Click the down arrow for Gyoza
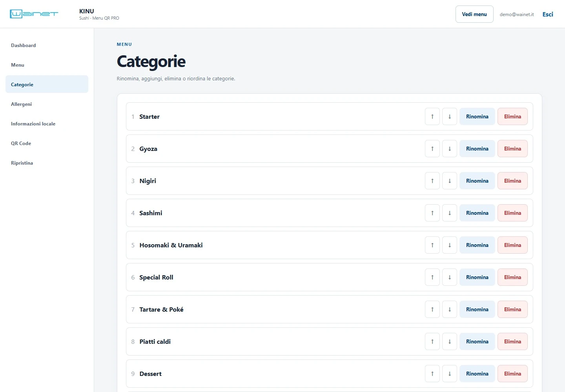565x392 pixels. pyautogui.click(x=450, y=149)
